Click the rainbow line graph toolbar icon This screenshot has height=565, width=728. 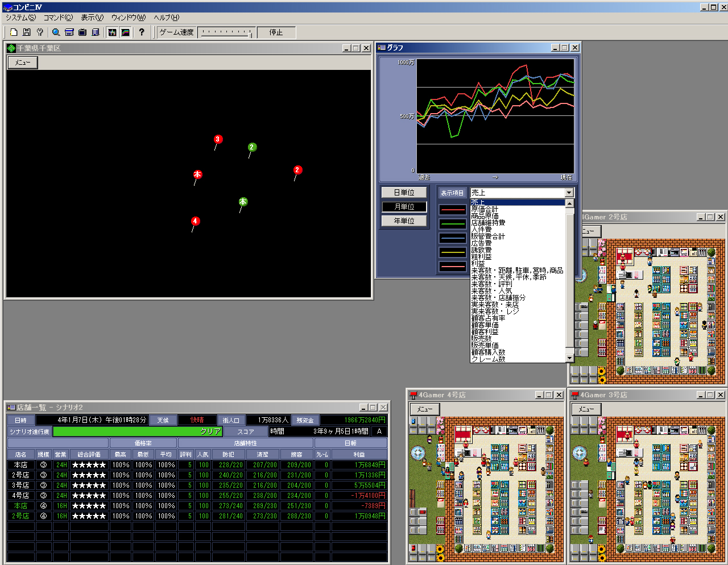coord(125,32)
